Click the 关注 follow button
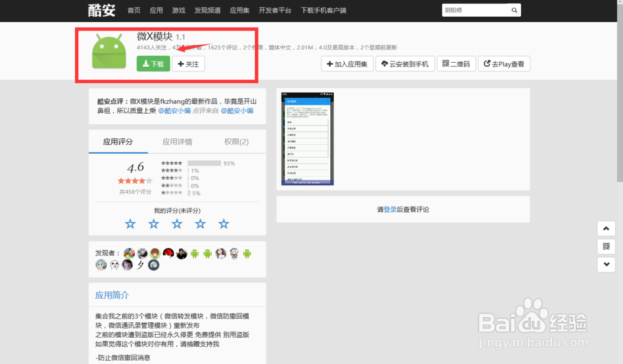623x364 pixels. (x=188, y=64)
